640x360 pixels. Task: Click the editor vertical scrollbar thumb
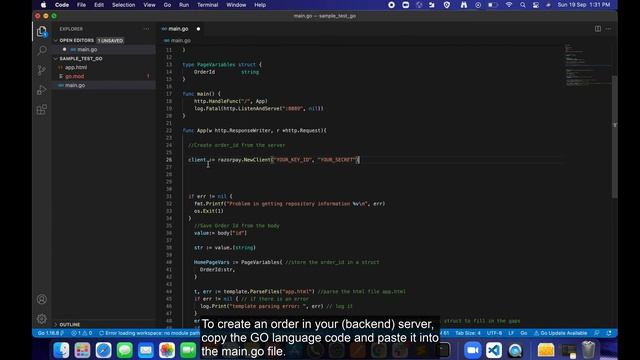(614, 137)
